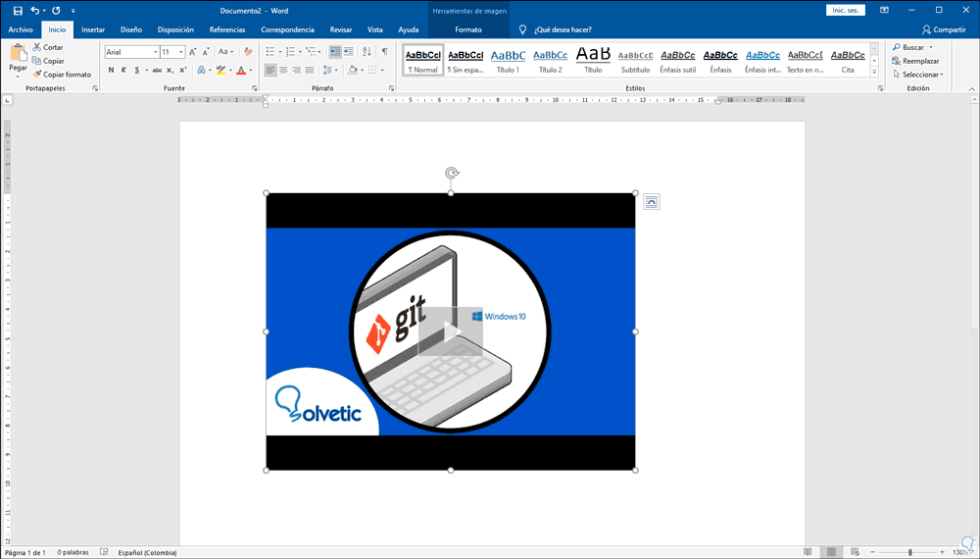980x559 pixels.
Task: Switch to Web layout view in the status bar
Action: pyautogui.click(x=855, y=552)
